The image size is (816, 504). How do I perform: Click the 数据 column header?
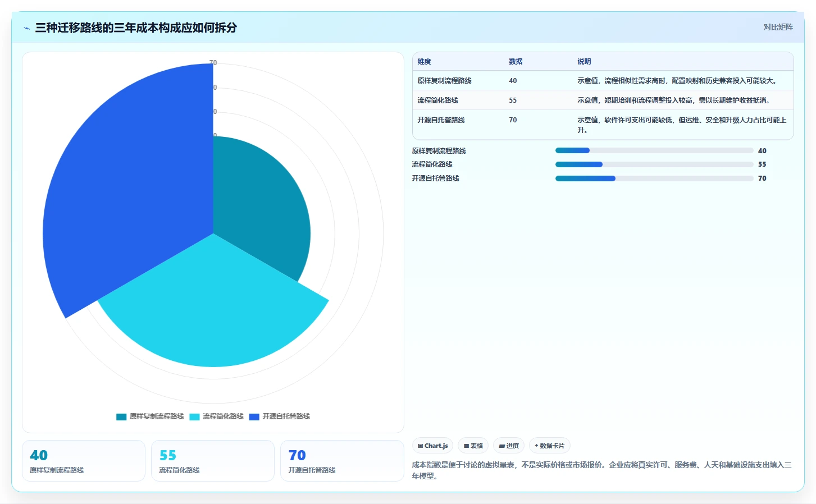(x=516, y=62)
